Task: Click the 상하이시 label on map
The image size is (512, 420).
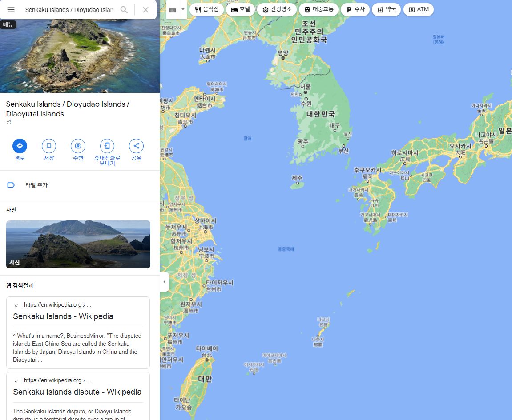Action: tap(206, 220)
